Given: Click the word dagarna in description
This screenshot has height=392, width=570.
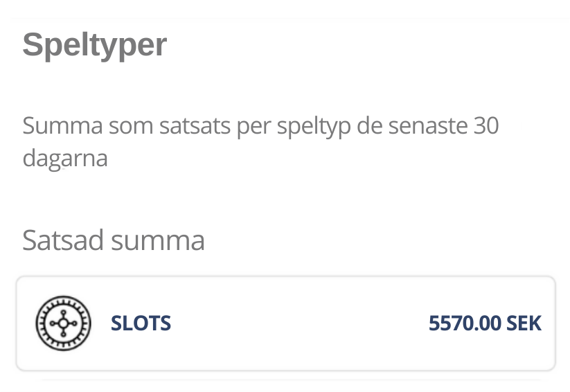Looking at the screenshot, I should coord(65,159).
